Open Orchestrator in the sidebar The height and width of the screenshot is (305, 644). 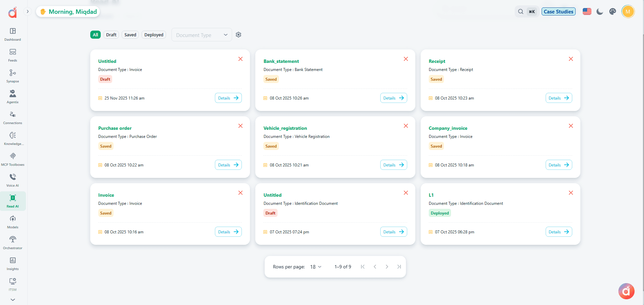coord(13,243)
